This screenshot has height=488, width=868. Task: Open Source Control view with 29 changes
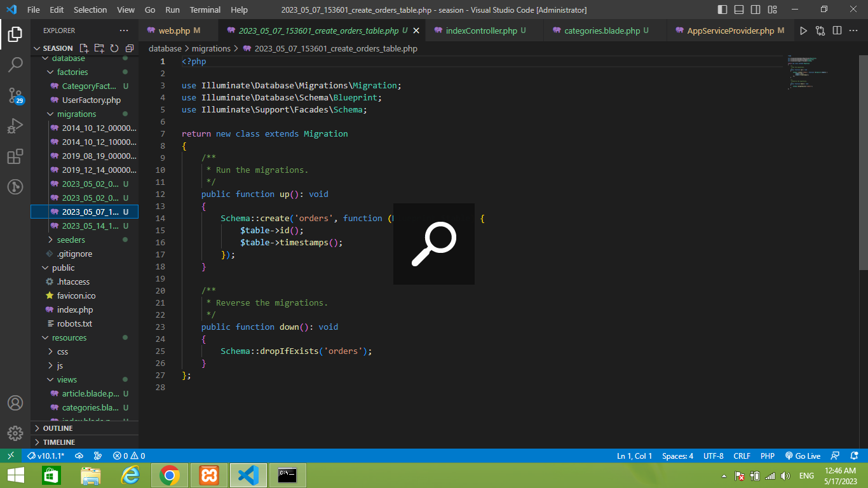15,95
